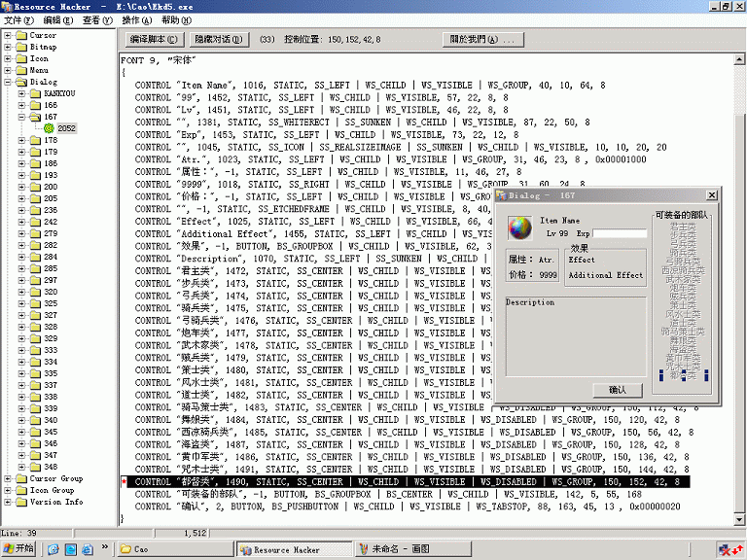
Task: Expand the 178 dialog folder
Action: click(x=20, y=140)
